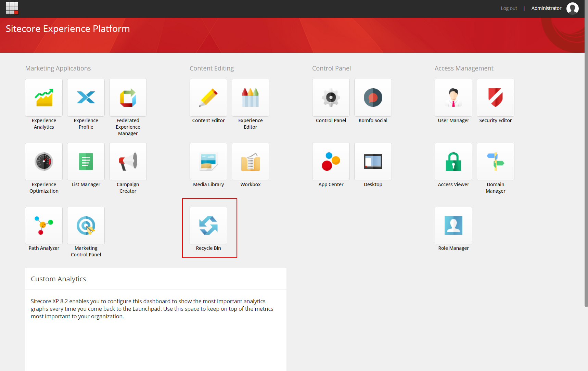The width and height of the screenshot is (588, 371).
Task: Open the App Center
Action: click(331, 162)
